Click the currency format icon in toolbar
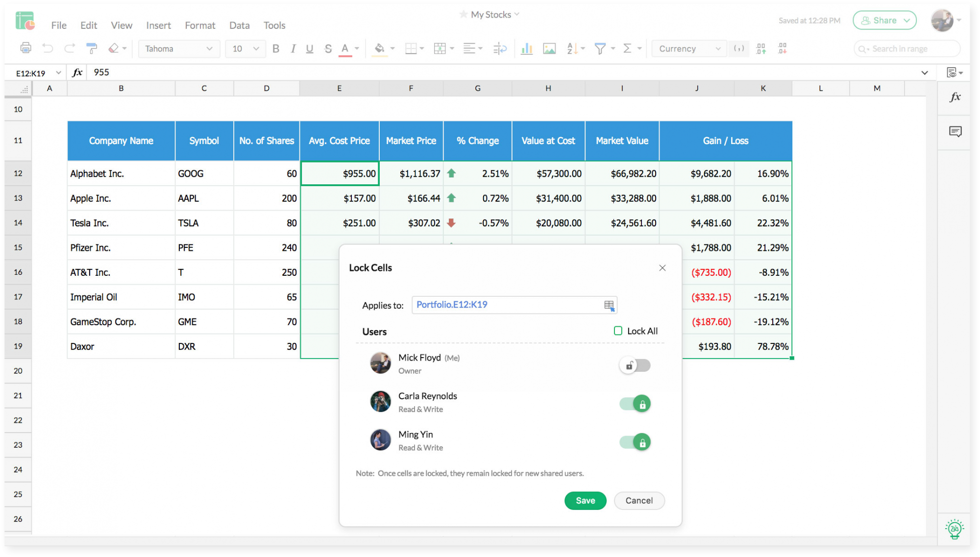Viewport: 980px width, 557px height. pyautogui.click(x=686, y=48)
